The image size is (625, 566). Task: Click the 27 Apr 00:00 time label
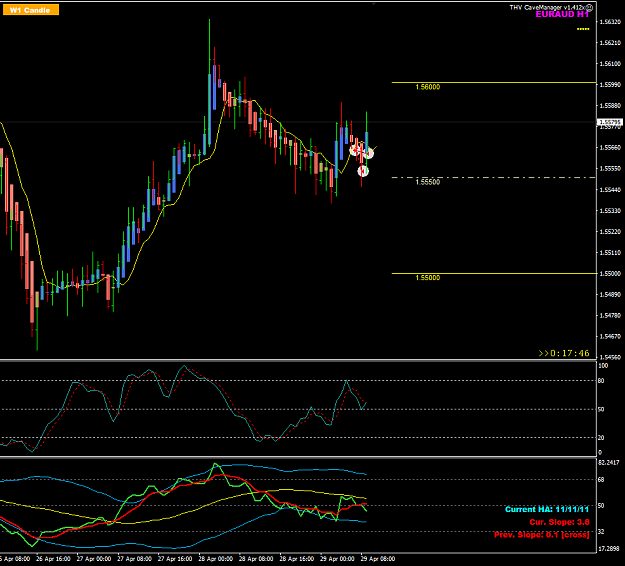point(94,559)
